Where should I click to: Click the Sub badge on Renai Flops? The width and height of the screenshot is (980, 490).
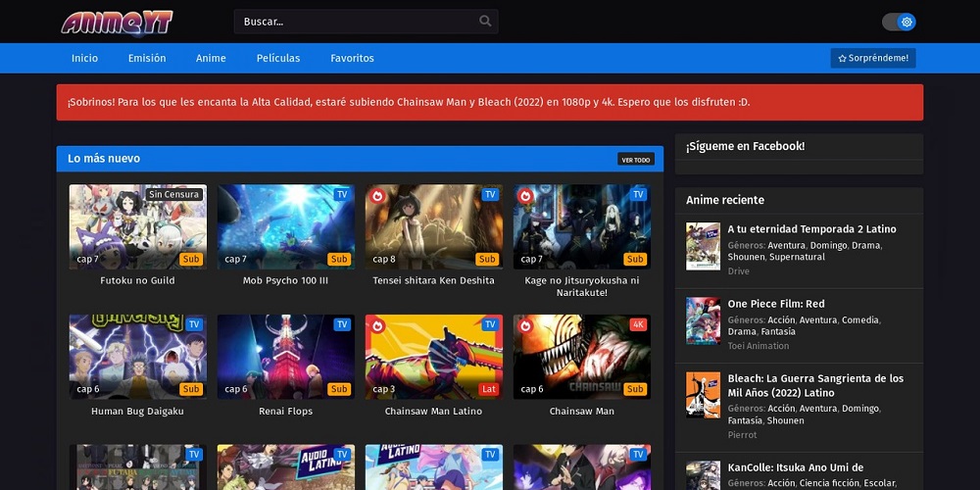click(339, 389)
